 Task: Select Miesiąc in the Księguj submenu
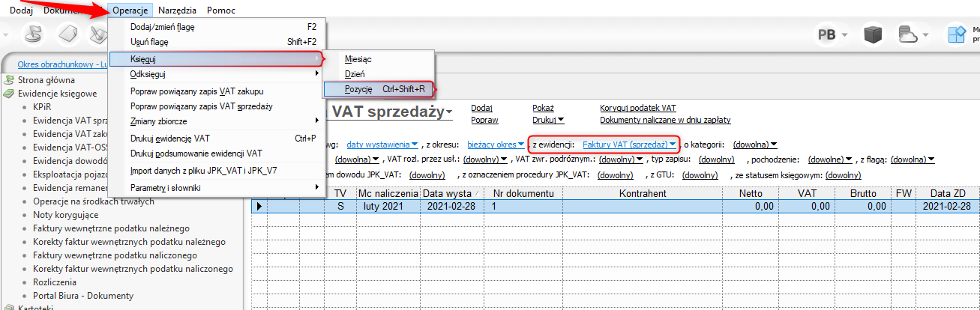tap(379, 58)
